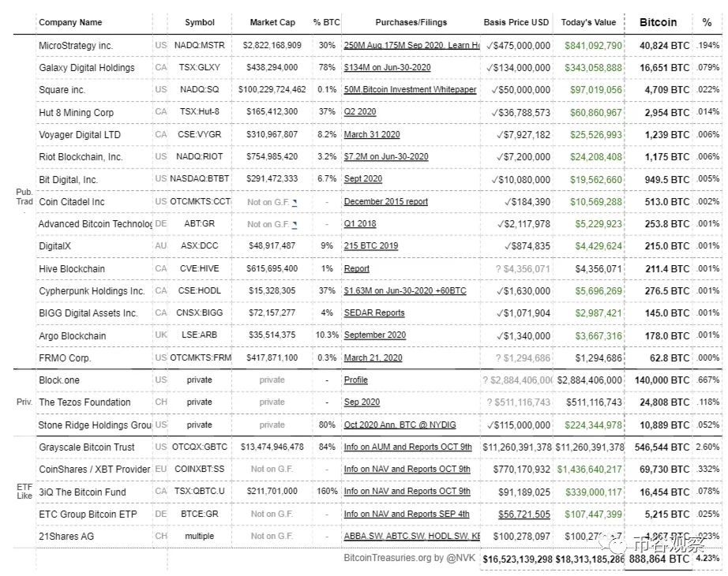Image resolution: width=728 pixels, height=576 pixels.
Task: Open Stone Ridge's Oct 2020 Ann. BTC @ NYDIG link
Action: pos(400,425)
